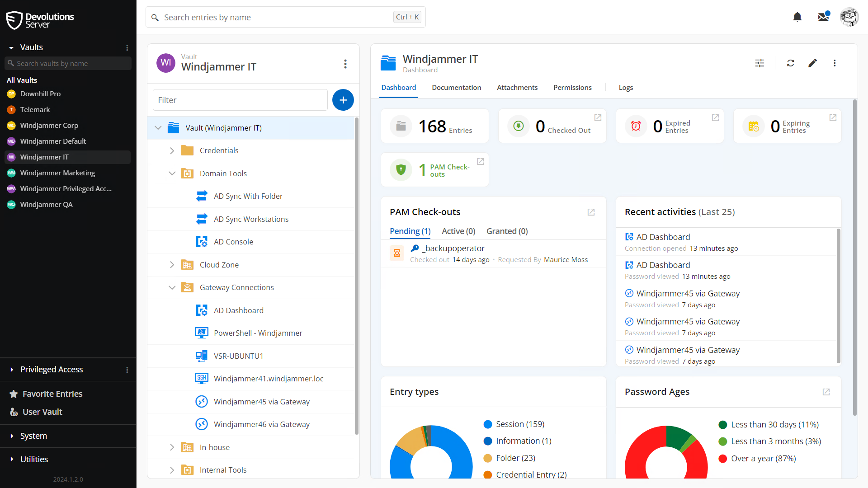Click SSH icon for Windjammer41.windjammer.loc
This screenshot has width=868, height=488.
pyautogui.click(x=202, y=379)
